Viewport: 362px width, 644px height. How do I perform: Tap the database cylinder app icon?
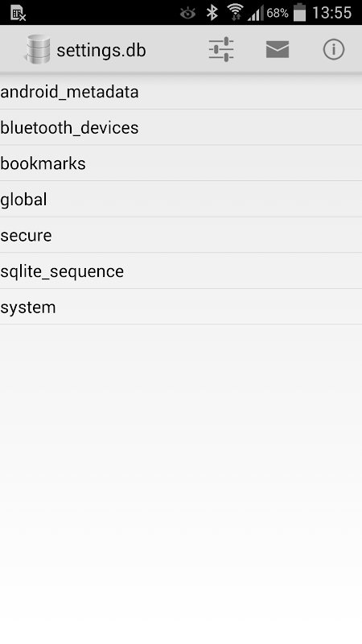[37, 50]
